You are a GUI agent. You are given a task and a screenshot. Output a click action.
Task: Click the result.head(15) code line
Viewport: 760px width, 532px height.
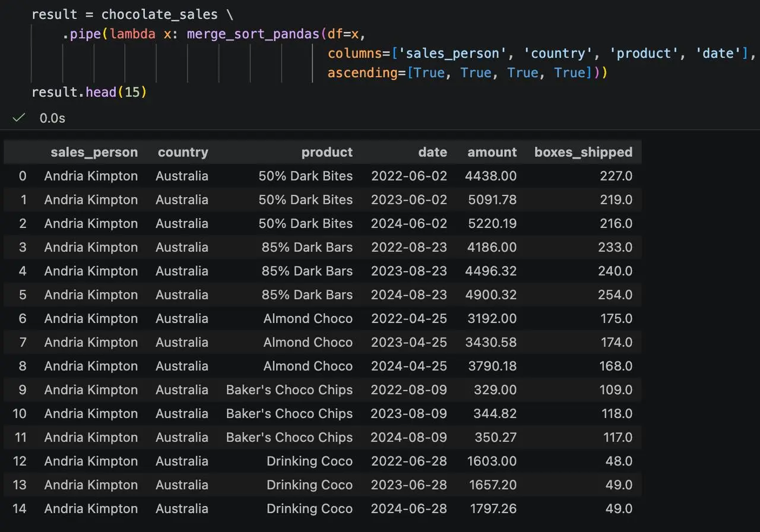[x=89, y=93]
